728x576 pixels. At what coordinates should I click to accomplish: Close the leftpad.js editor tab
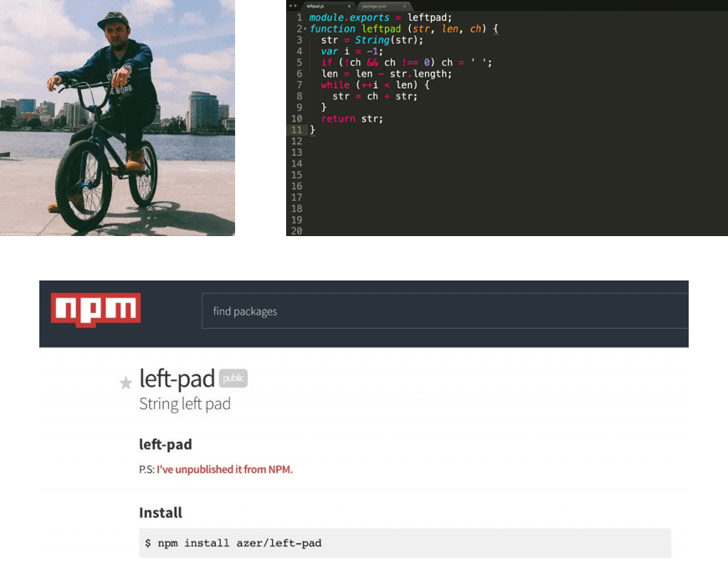pyautogui.click(x=350, y=6)
